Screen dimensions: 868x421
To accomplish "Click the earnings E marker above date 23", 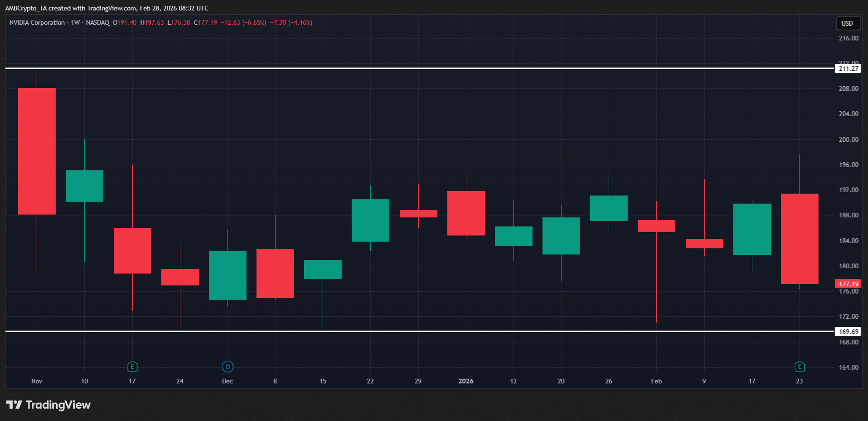I will coord(799,366).
